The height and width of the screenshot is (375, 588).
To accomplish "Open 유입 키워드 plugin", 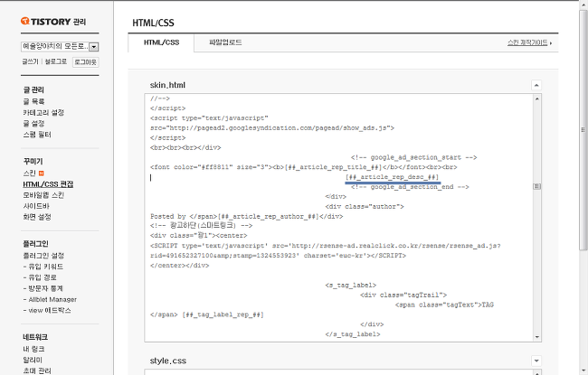I will click(x=43, y=267).
